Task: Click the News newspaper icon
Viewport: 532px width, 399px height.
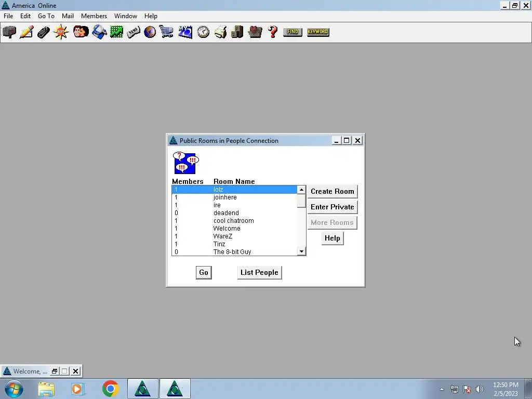Action: (x=134, y=32)
